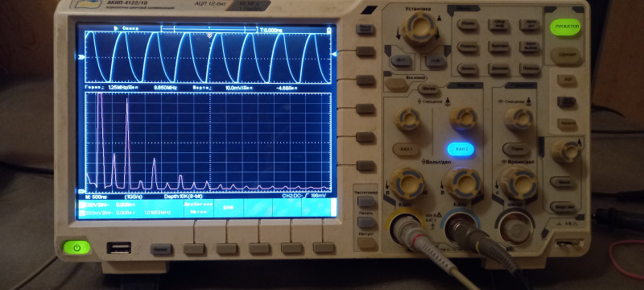Push the Авто уст autoset button
644x290 pixels.
click(x=530, y=25)
